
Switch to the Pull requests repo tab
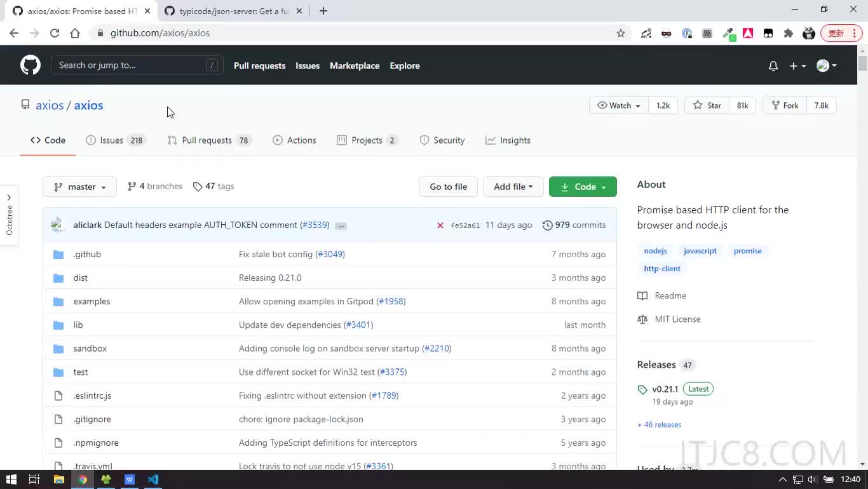tap(210, 140)
